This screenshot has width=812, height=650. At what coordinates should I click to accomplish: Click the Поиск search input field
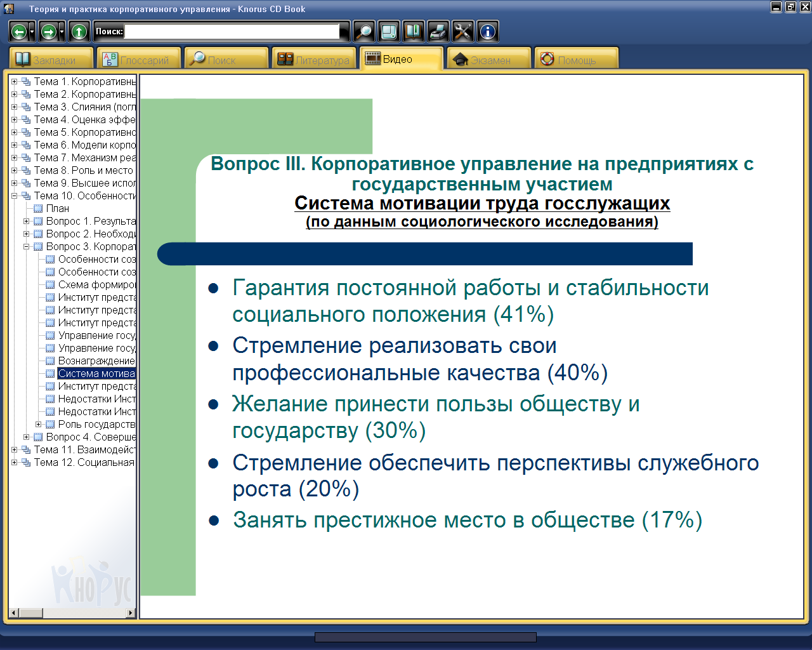tap(232, 31)
